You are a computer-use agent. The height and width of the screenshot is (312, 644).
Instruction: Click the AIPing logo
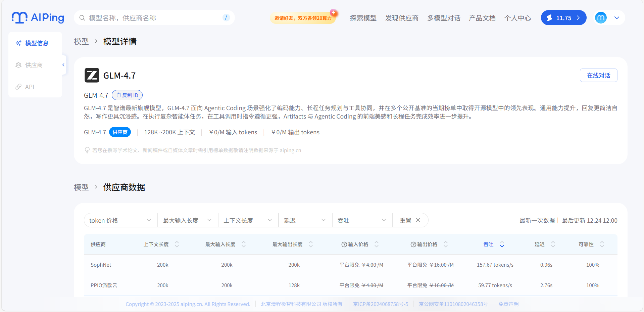tap(38, 18)
